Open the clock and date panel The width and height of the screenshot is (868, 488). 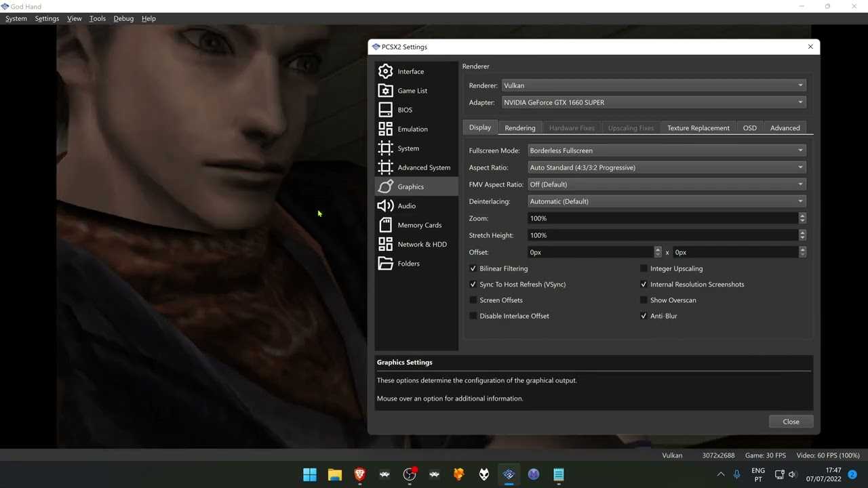[x=825, y=474]
